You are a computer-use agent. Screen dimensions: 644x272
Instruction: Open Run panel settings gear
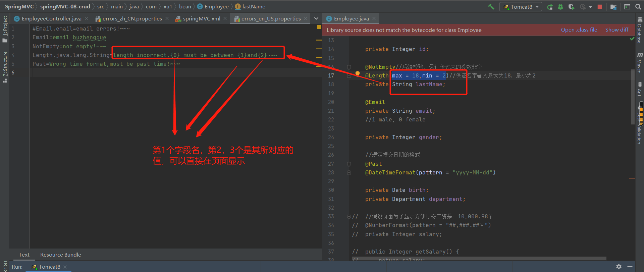pyautogui.click(x=619, y=267)
